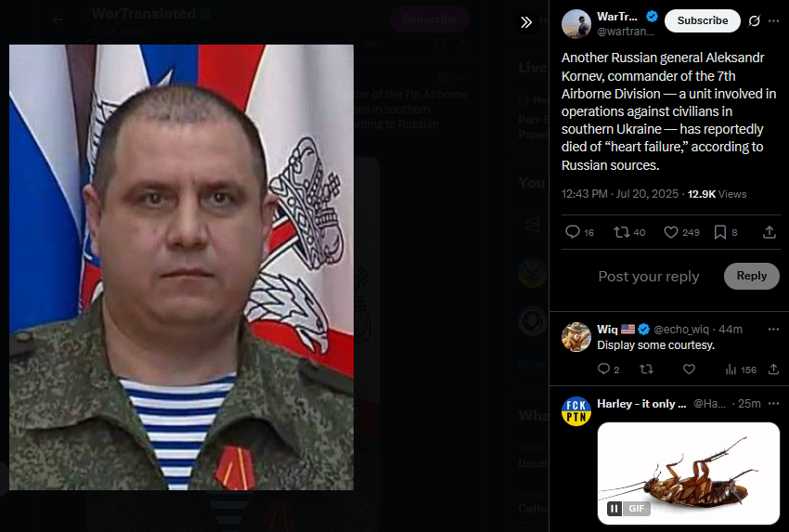This screenshot has height=532, width=789.
Task: Open WarTranslated profile avatar
Action: tap(576, 23)
